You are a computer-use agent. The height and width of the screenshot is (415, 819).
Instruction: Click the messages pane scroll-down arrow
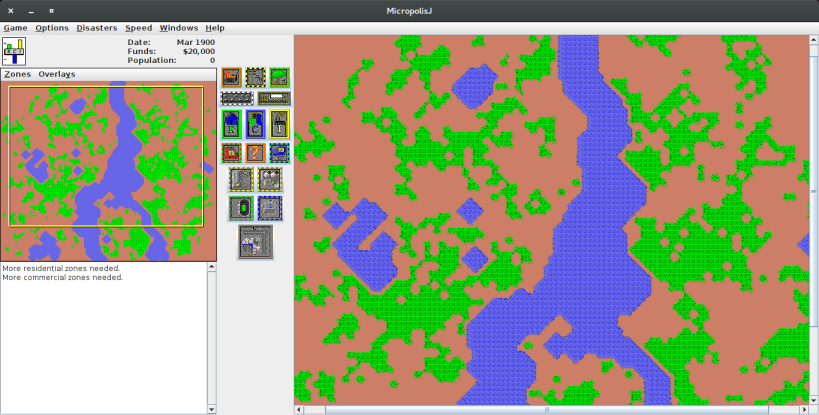pyautogui.click(x=212, y=410)
